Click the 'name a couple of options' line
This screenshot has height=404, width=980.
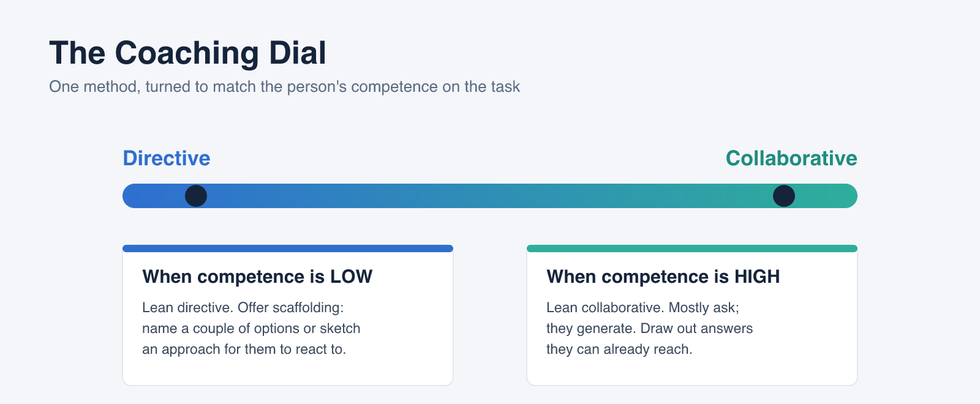[251, 328]
